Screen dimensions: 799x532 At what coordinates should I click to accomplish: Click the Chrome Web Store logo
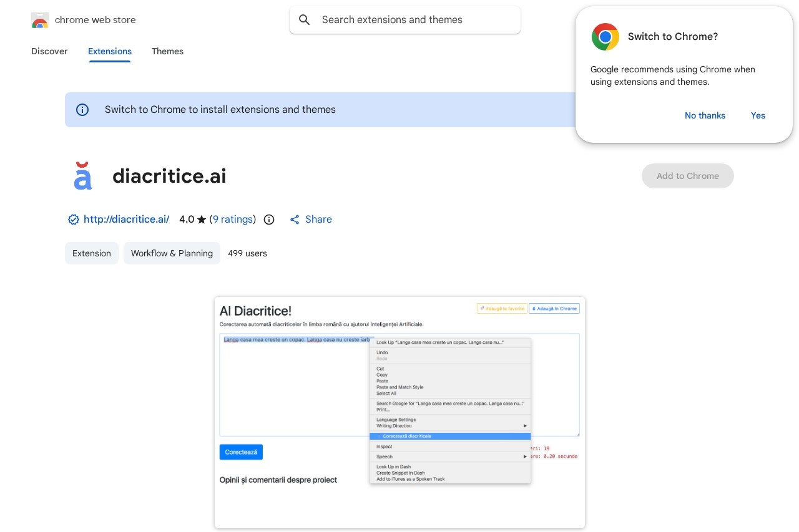click(40, 20)
